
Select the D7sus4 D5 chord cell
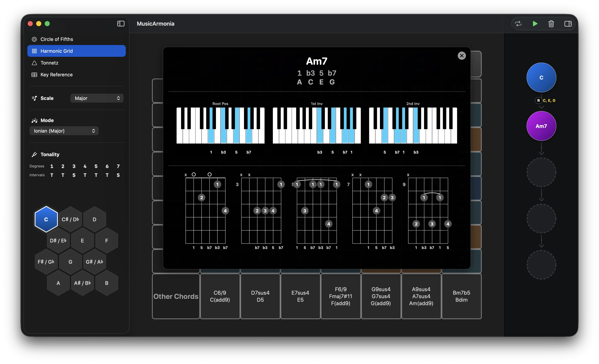pos(260,296)
